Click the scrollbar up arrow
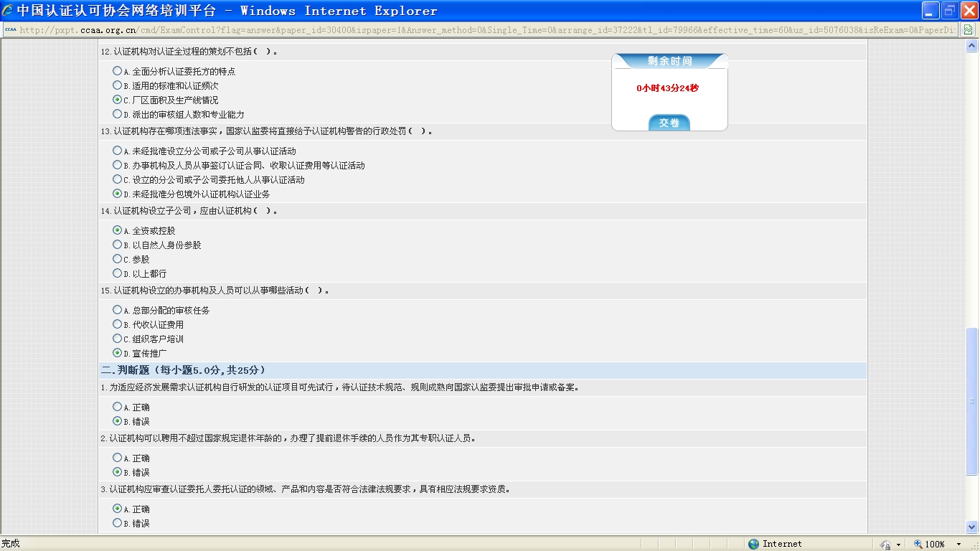980x551 pixels. click(972, 45)
